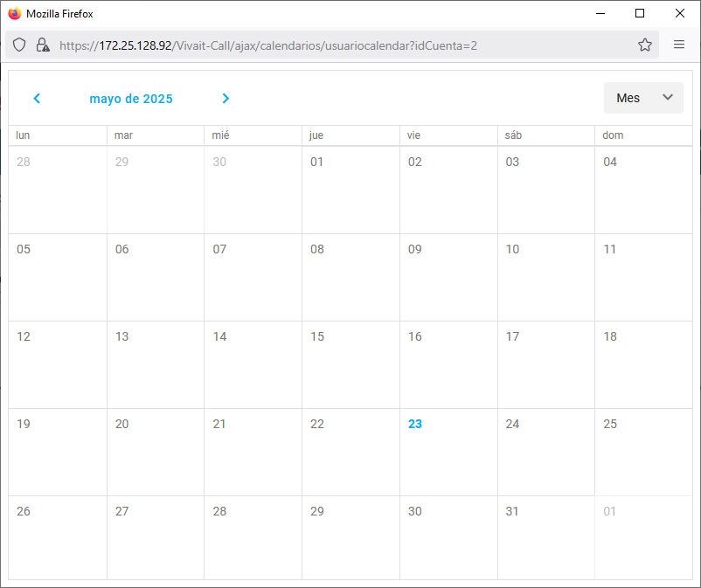The image size is (701, 588).
Task: Maximize the Firefox window
Action: (x=640, y=13)
